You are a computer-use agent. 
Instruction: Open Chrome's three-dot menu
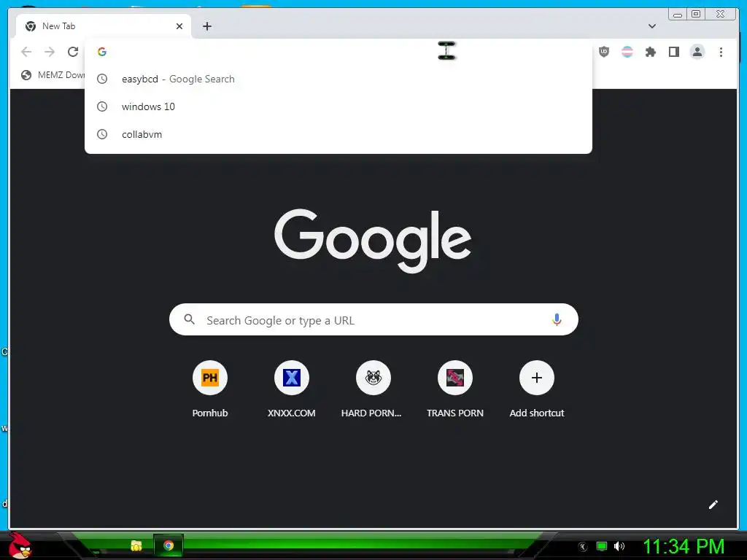pyautogui.click(x=721, y=52)
